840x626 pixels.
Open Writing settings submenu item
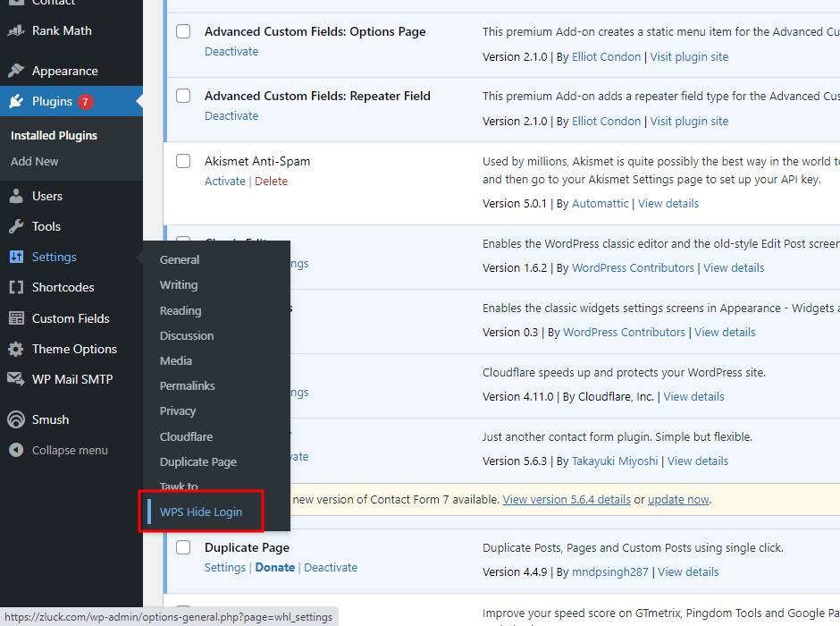coord(179,284)
